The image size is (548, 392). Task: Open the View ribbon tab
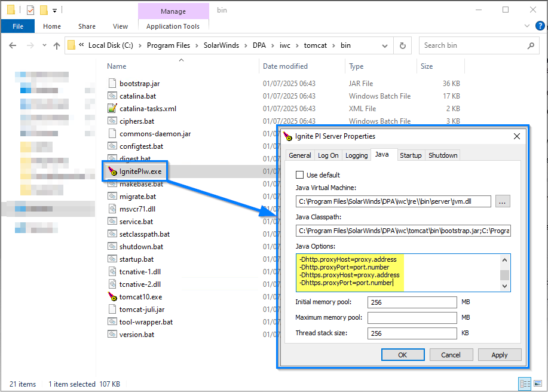click(x=120, y=26)
